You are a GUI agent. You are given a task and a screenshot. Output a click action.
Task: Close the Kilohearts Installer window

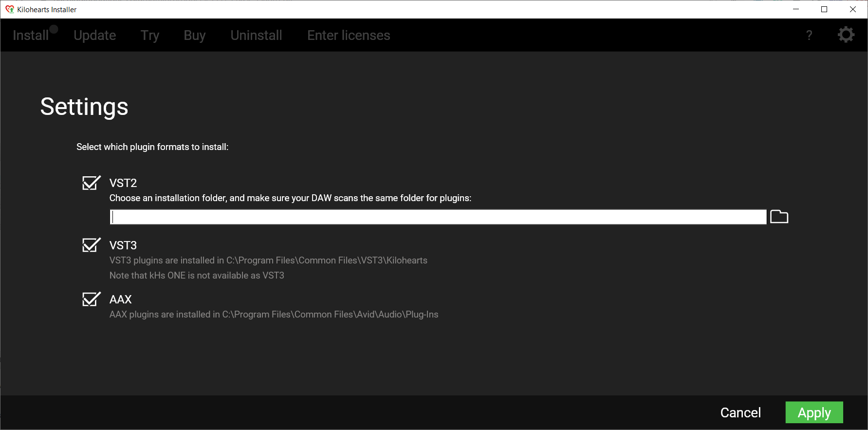853,9
